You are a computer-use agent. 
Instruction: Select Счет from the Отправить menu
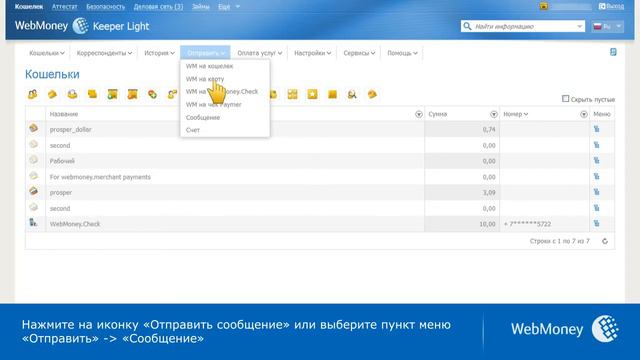click(x=193, y=130)
